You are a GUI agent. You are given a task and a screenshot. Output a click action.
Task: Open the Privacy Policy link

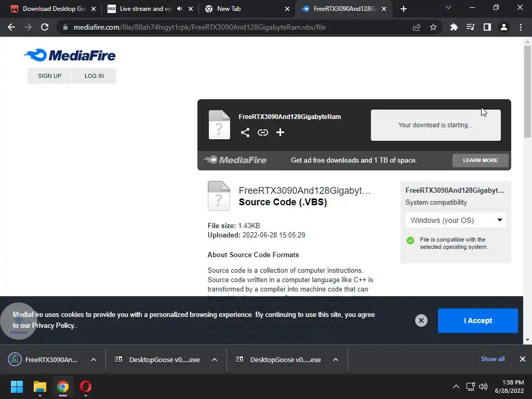(54, 325)
